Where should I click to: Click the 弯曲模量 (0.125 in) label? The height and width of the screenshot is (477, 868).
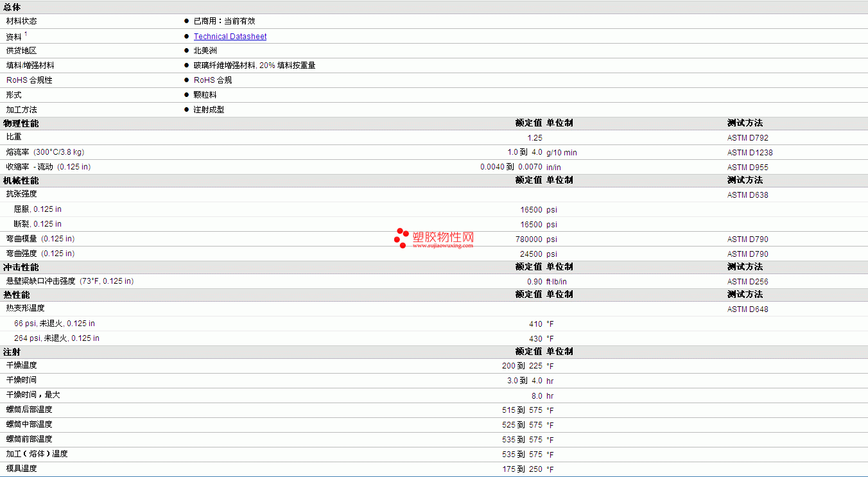pyautogui.click(x=40, y=239)
